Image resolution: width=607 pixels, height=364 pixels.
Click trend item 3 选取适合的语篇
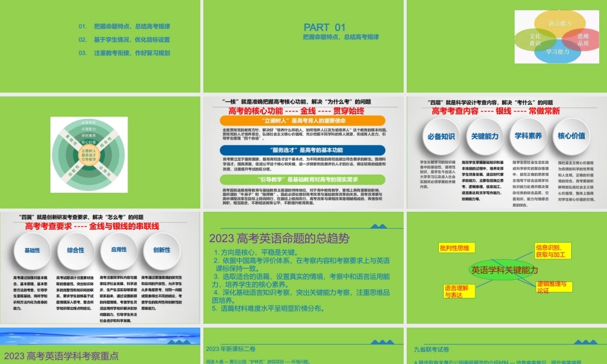click(x=301, y=280)
